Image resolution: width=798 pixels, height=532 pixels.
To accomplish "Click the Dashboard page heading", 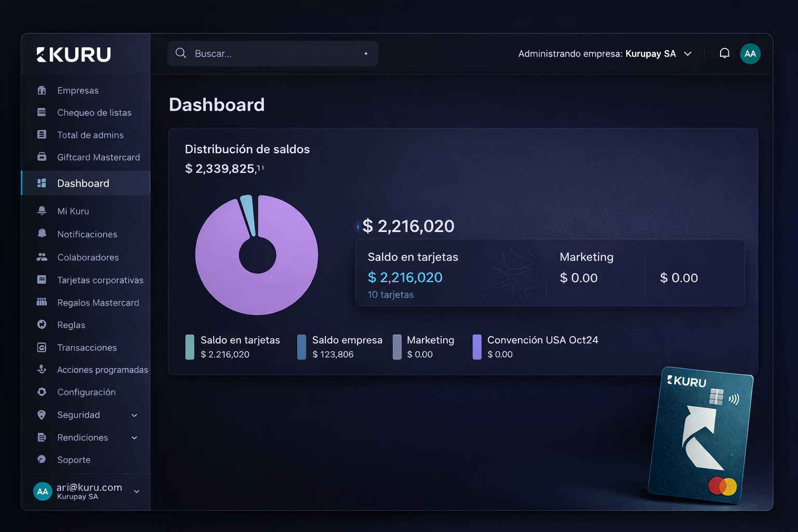I will (x=217, y=104).
